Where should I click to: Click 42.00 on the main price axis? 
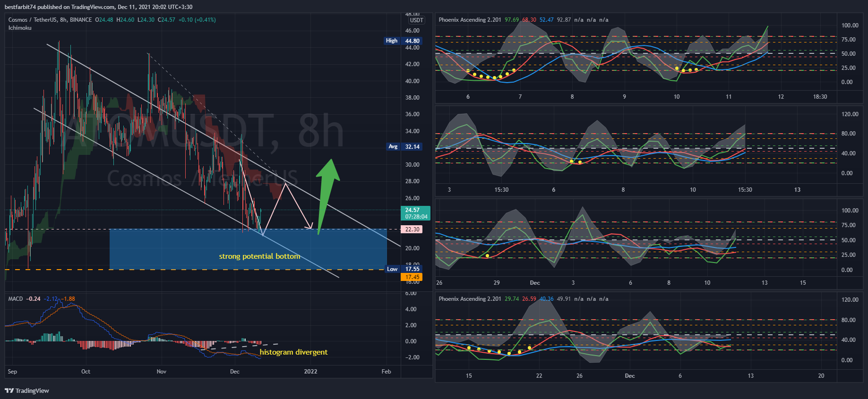click(412, 64)
